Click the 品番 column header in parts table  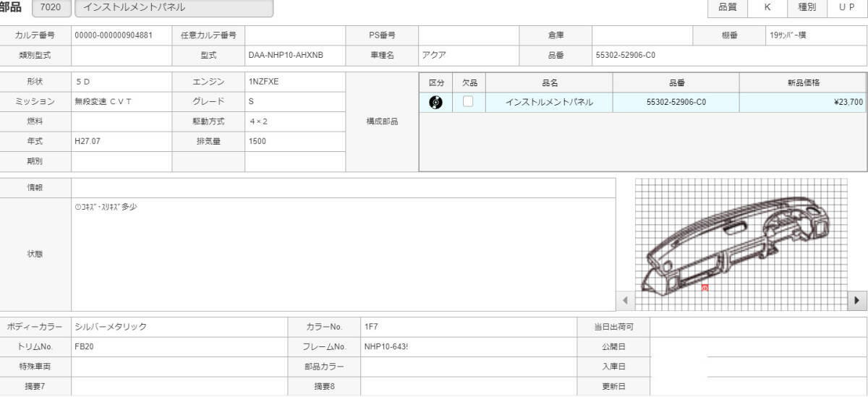coord(676,83)
